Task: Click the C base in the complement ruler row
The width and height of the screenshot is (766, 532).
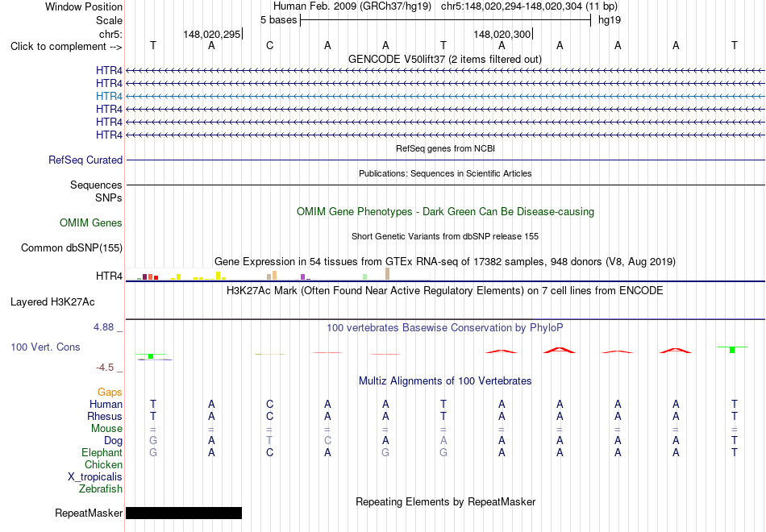Action: pos(269,45)
